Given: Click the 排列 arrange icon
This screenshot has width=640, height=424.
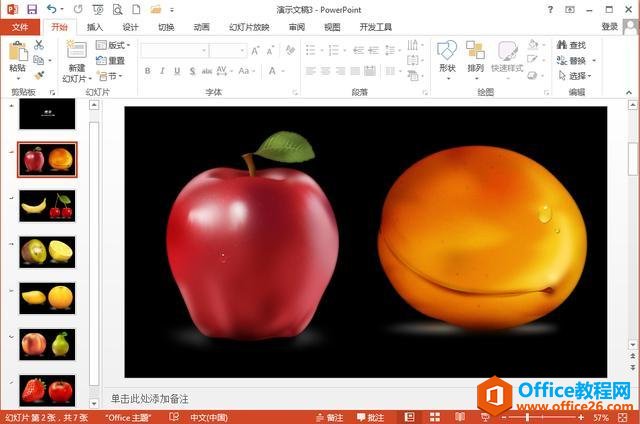Looking at the screenshot, I should (x=475, y=57).
